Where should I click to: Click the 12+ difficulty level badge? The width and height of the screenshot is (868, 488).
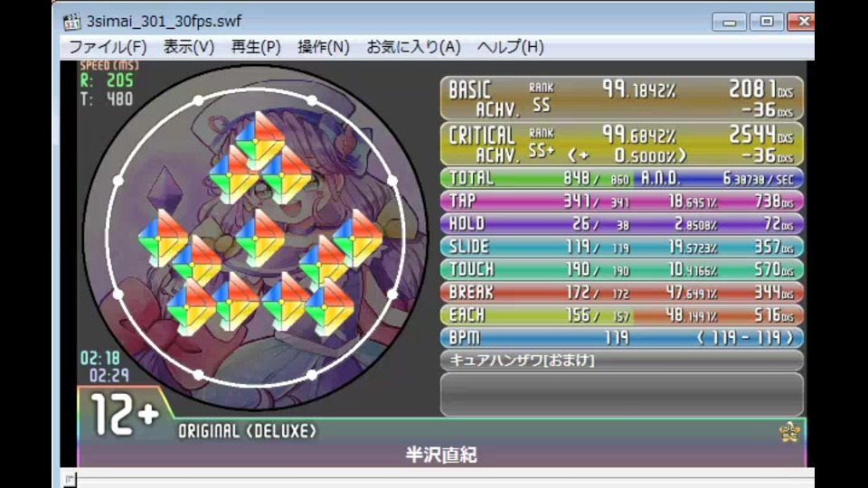125,415
